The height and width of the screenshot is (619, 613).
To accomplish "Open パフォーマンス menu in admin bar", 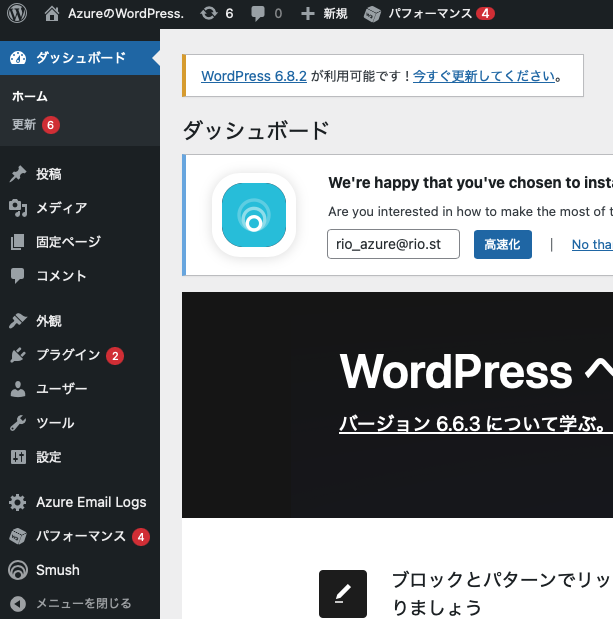I will pos(431,14).
